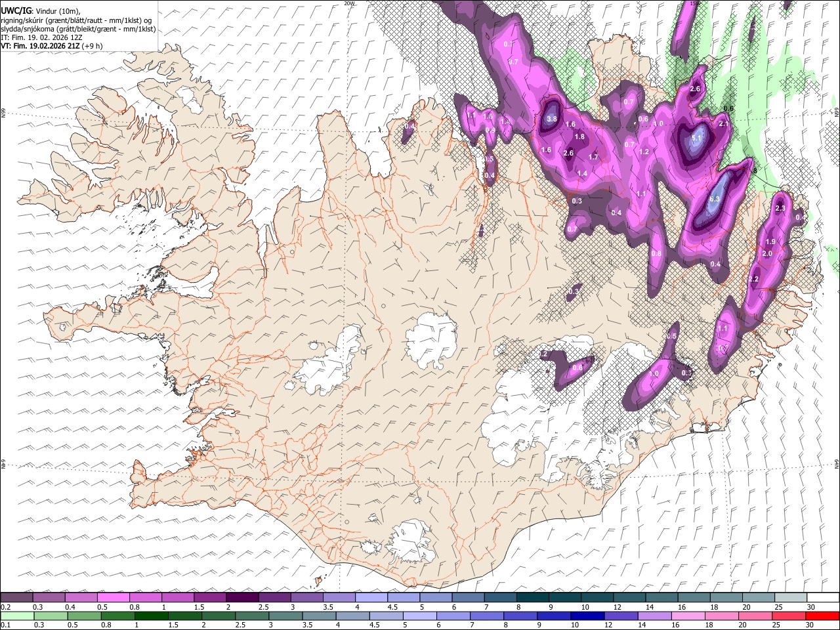840x630 pixels.
Task: Click the 64N latitude label on right edge
Action: 837,463
